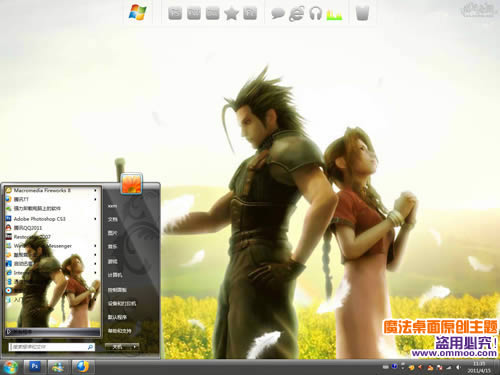
Task: Open the Firefox icon on the taskbar
Action: [82, 366]
